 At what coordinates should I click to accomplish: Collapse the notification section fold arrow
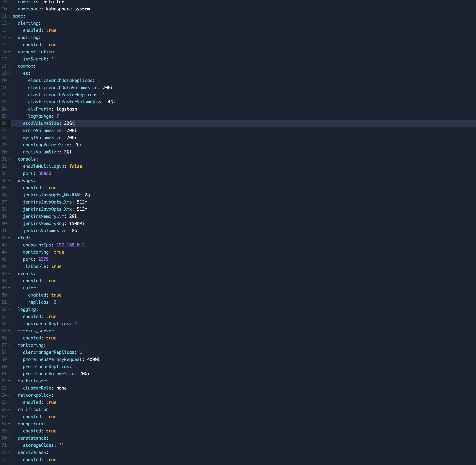9,410
